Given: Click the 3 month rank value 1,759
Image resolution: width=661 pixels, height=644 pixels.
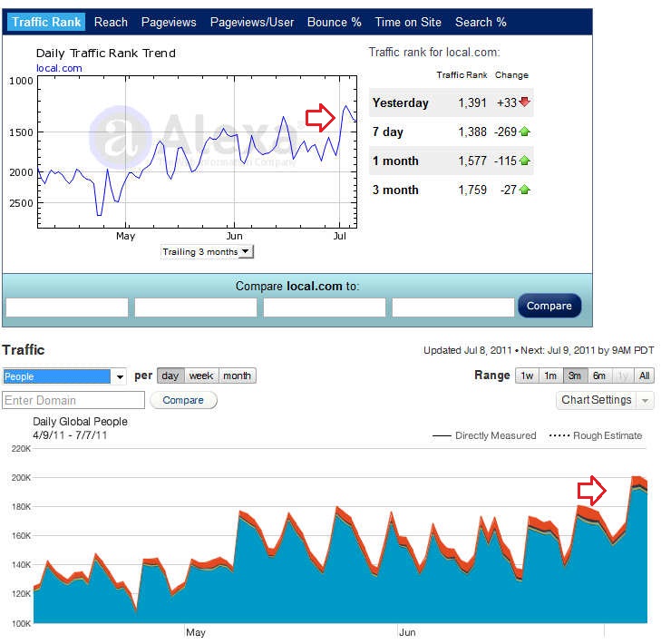Looking at the screenshot, I should click(x=472, y=190).
